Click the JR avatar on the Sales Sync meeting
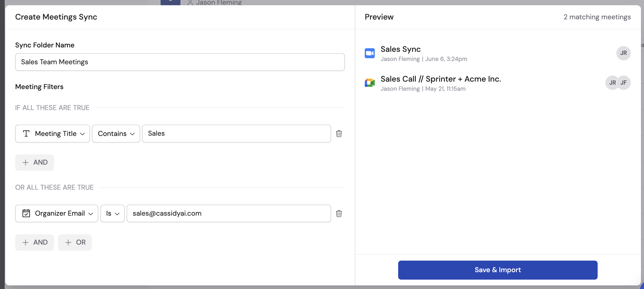 624,53
